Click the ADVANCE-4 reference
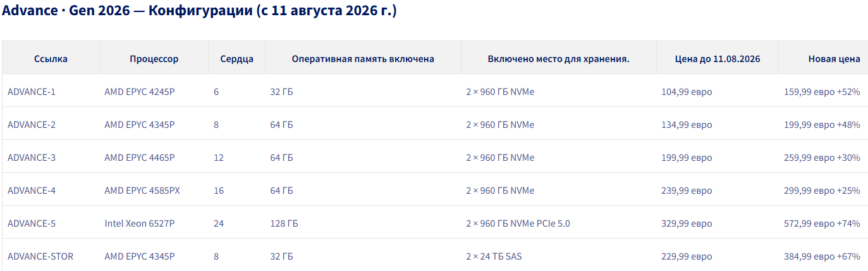This screenshot has width=868, height=271. pyautogui.click(x=32, y=191)
